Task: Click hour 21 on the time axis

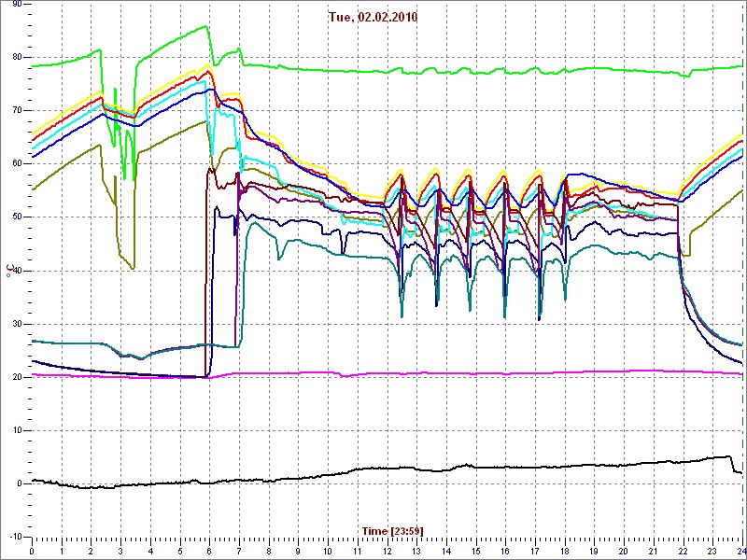Action: point(653,550)
